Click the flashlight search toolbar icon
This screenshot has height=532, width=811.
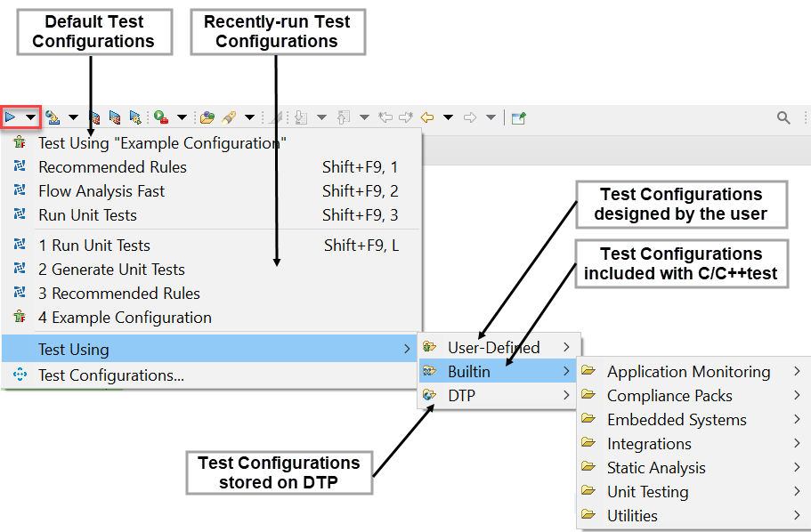point(229,118)
